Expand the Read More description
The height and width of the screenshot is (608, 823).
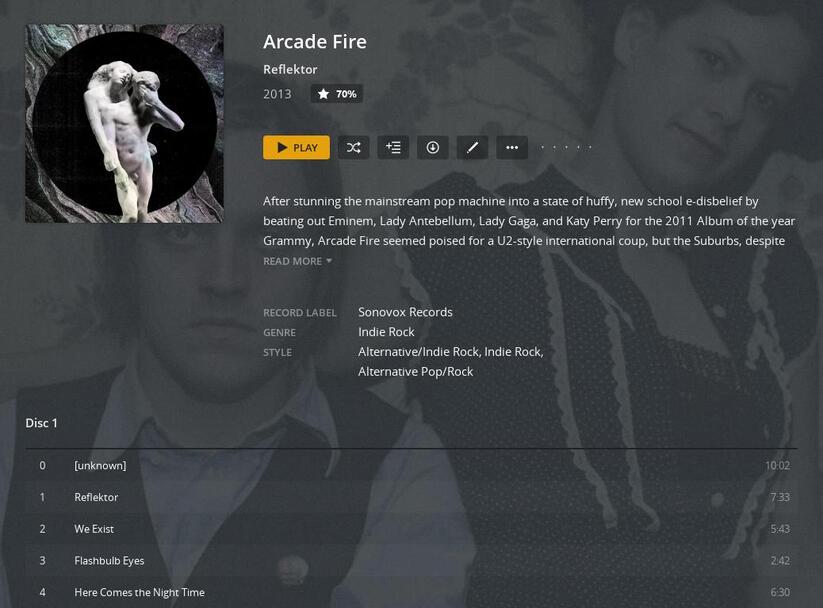[x=297, y=261]
